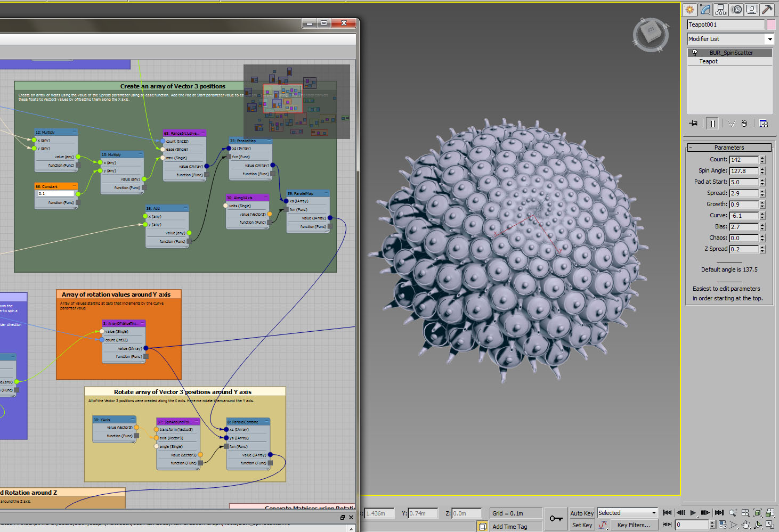Toggle Set Key mode

[582, 525]
